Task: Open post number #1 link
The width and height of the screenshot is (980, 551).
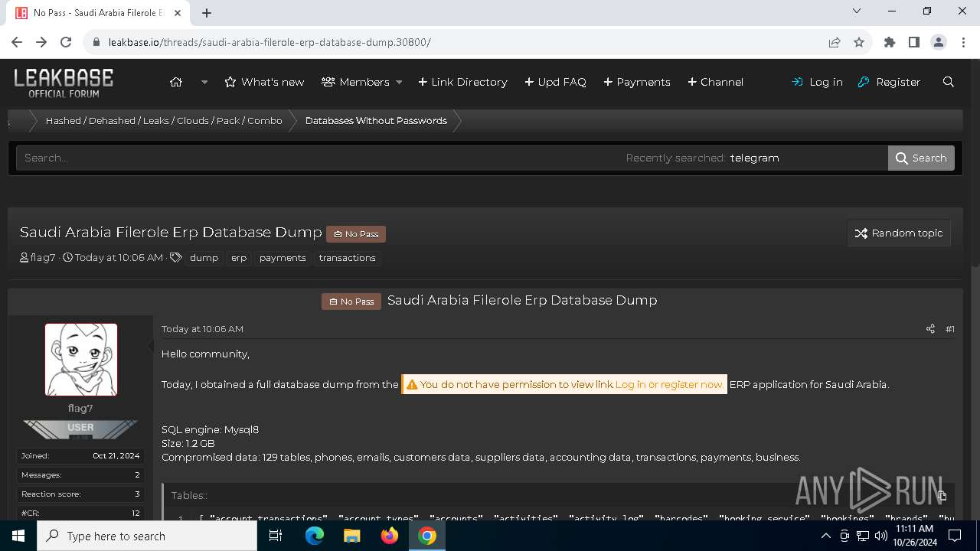Action: point(950,329)
